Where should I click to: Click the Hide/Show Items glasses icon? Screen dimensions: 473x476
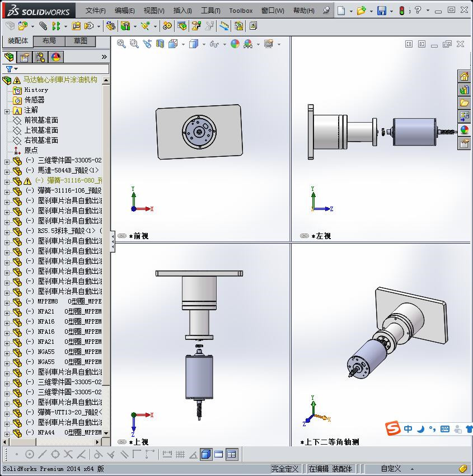coord(214,44)
